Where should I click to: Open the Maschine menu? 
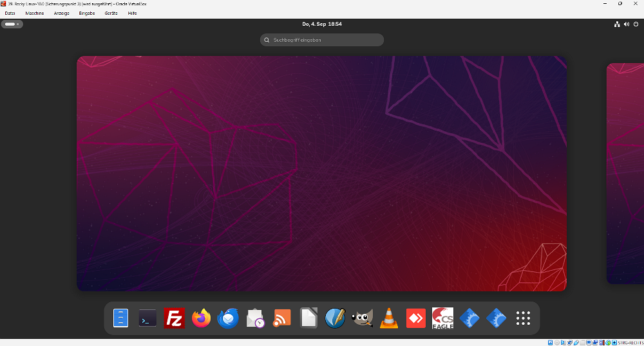(35, 13)
